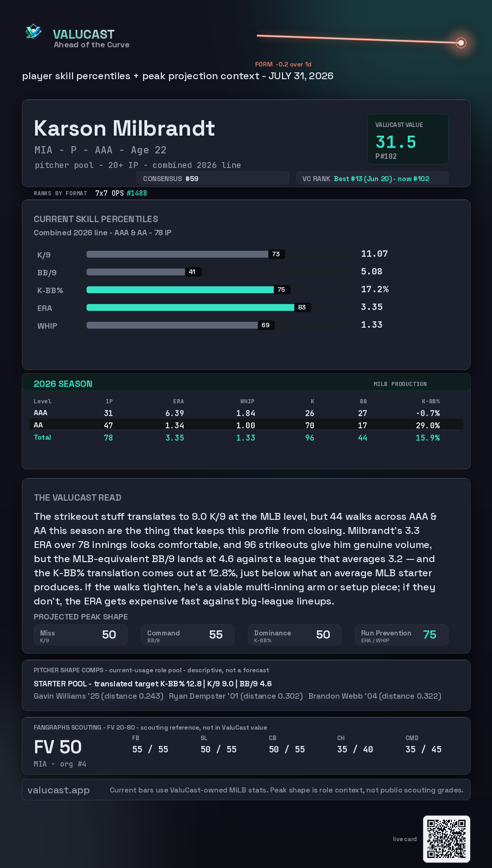Viewport: 492px width, 868px height.
Task: Open the live card QR code
Action: tap(446, 839)
